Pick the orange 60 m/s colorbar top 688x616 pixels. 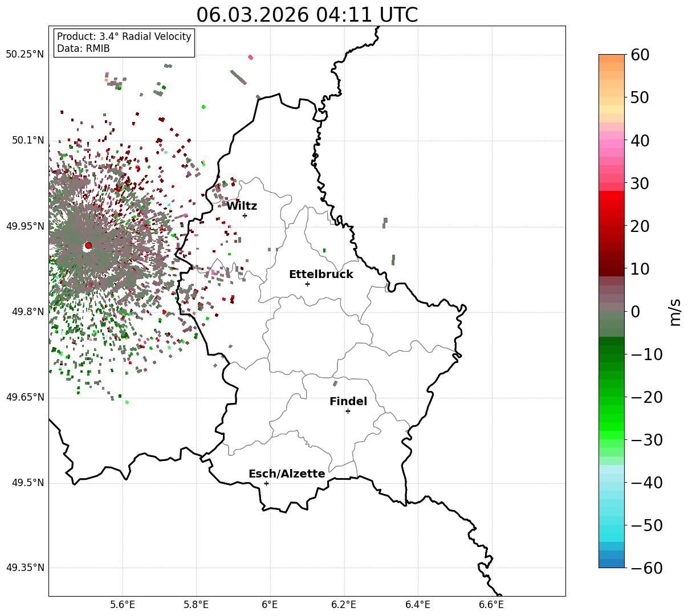pyautogui.click(x=612, y=59)
